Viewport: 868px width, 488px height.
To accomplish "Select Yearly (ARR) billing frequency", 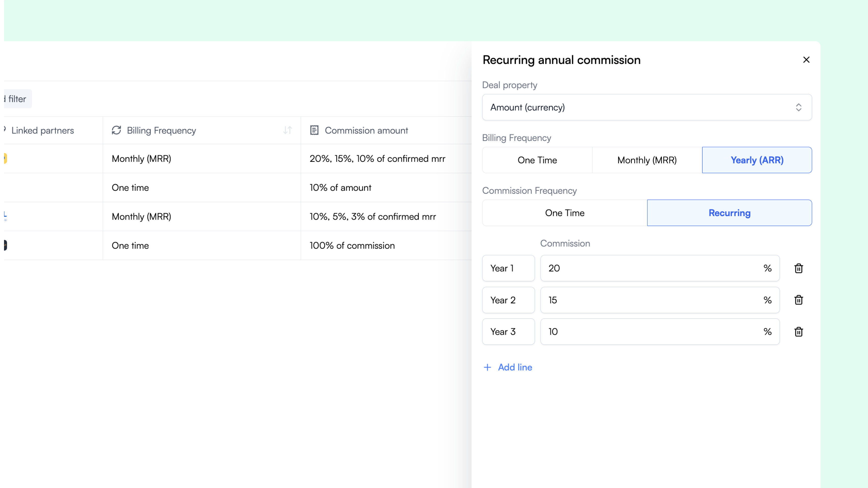I will 757,160.
